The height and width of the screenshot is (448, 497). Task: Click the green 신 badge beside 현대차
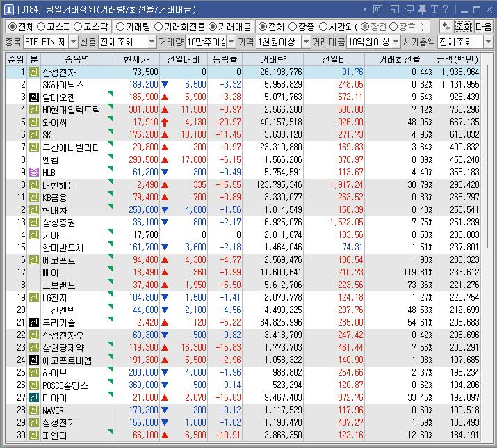pyautogui.click(x=34, y=209)
